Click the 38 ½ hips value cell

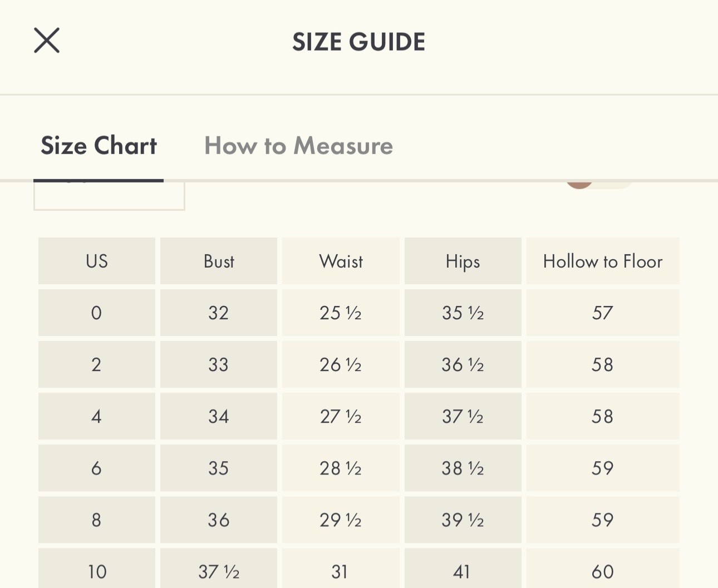[x=463, y=468]
